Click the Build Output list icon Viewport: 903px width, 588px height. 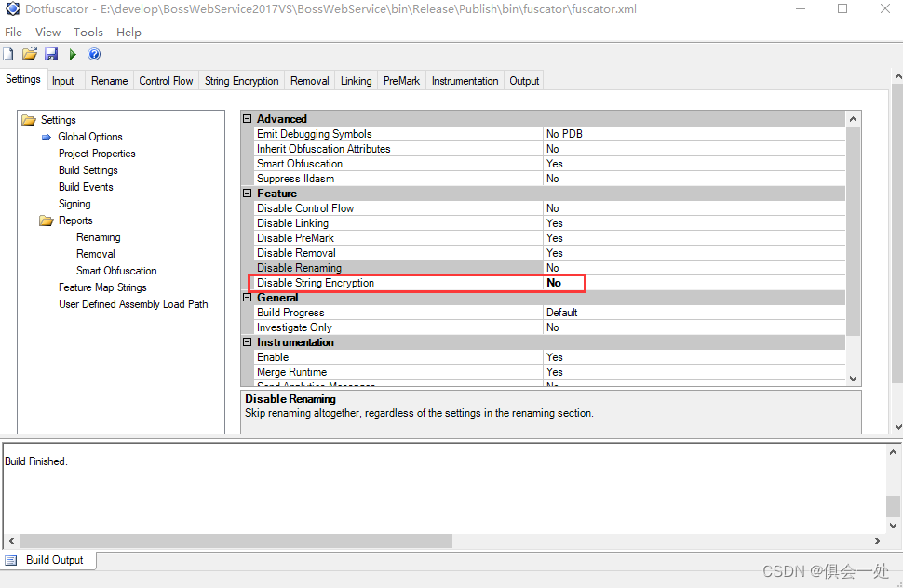[x=11, y=560]
